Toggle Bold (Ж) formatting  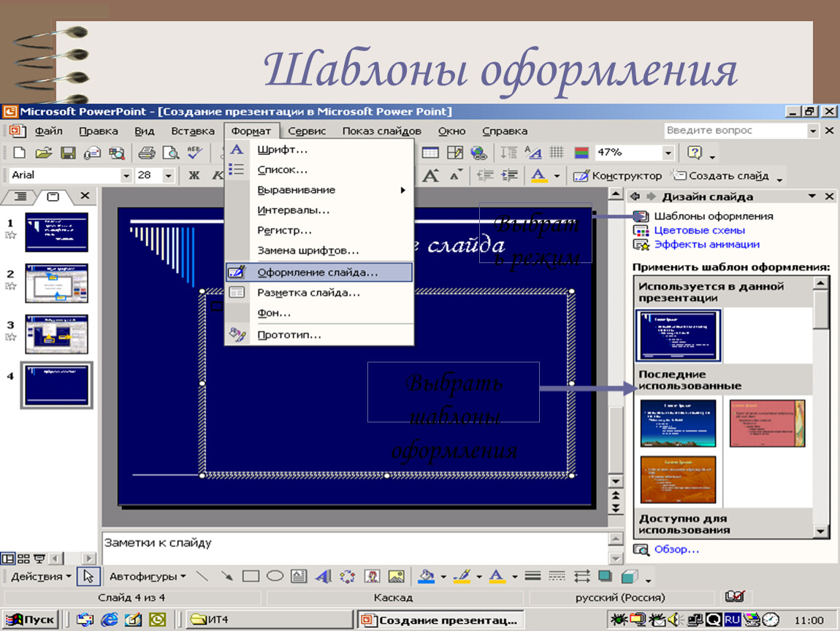coord(194,175)
